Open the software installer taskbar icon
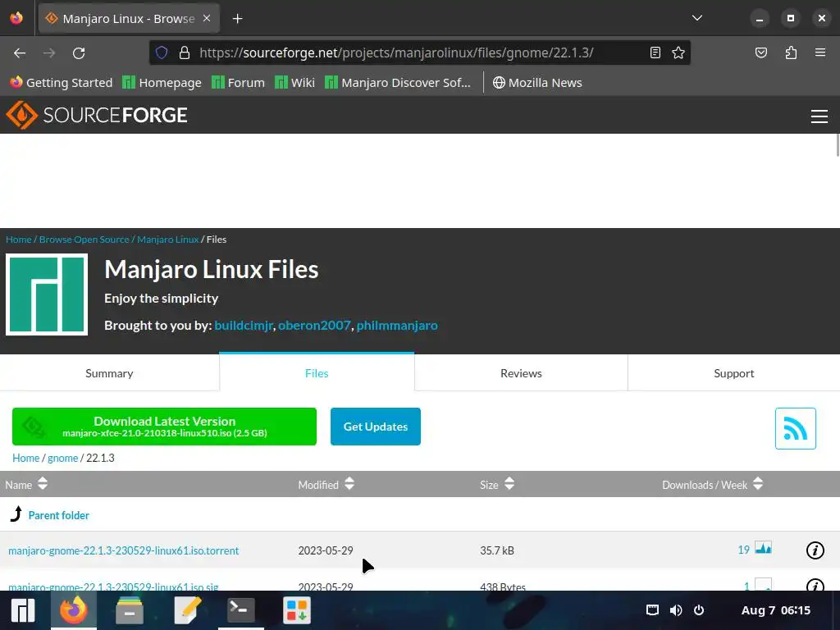Viewport: 840px width, 630px height. tap(297, 610)
